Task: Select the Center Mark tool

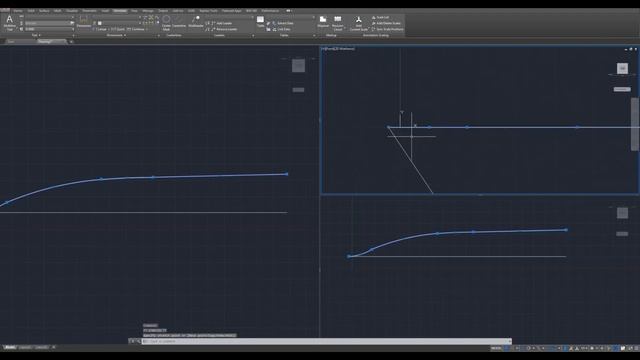Action: pyautogui.click(x=166, y=23)
